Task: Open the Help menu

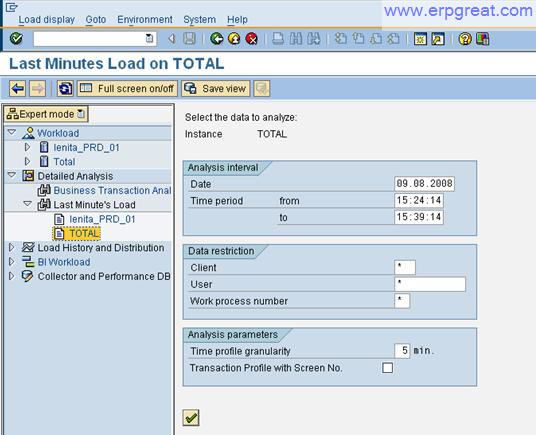Action: click(x=237, y=20)
